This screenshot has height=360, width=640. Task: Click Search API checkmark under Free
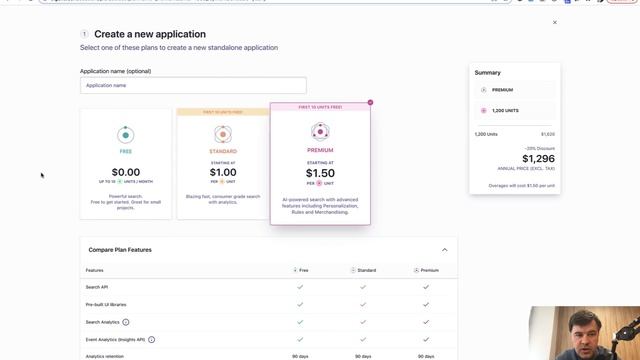(300, 287)
